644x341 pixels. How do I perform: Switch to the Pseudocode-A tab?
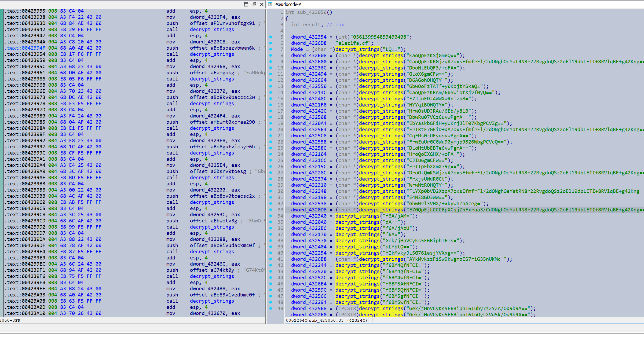[288, 4]
